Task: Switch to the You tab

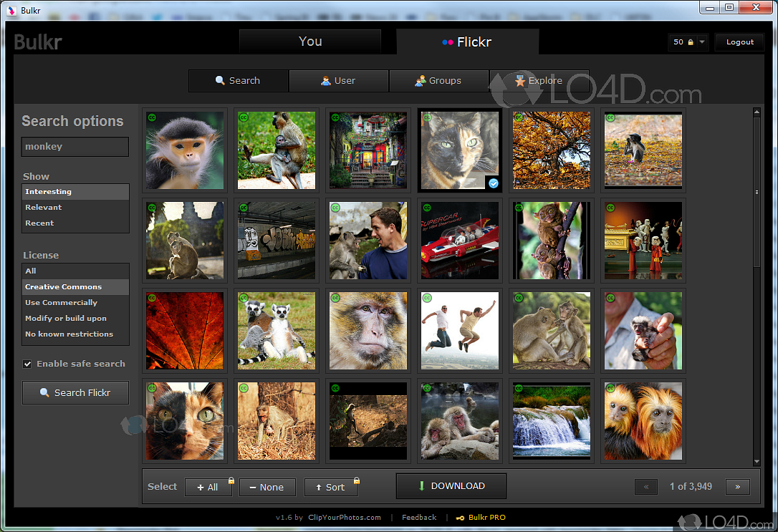Action: click(x=309, y=42)
